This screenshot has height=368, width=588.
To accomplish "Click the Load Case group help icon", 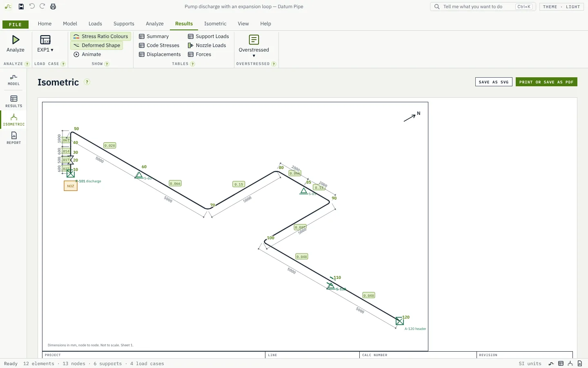I will [x=63, y=64].
